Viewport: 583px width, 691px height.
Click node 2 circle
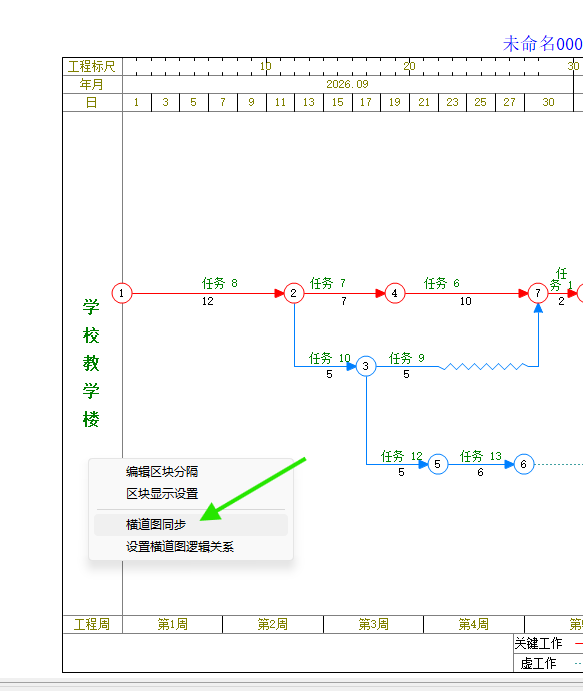(293, 293)
